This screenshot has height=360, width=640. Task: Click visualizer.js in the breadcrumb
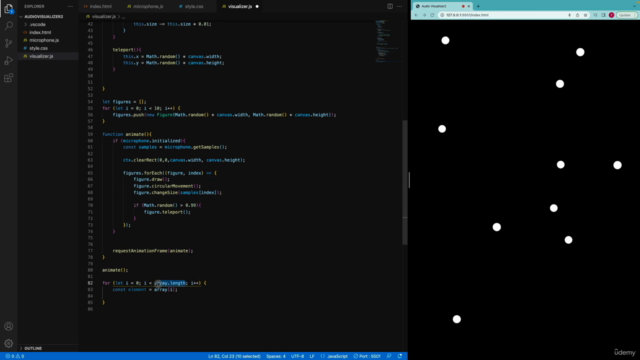pos(104,17)
